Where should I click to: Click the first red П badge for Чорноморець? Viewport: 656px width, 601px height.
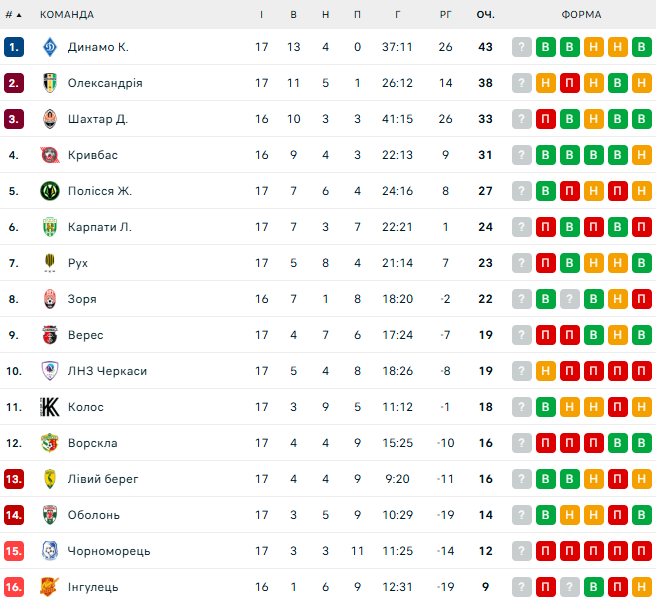[545, 551]
